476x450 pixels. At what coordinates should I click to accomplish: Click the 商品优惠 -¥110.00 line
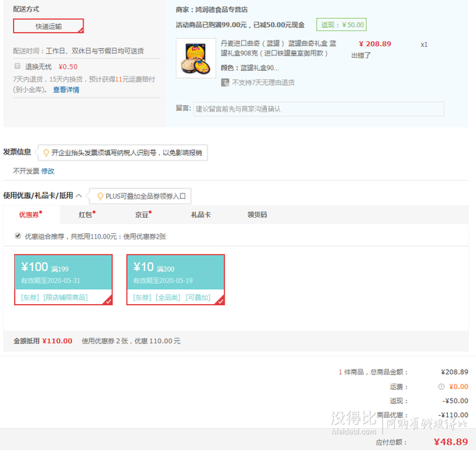coord(423,415)
